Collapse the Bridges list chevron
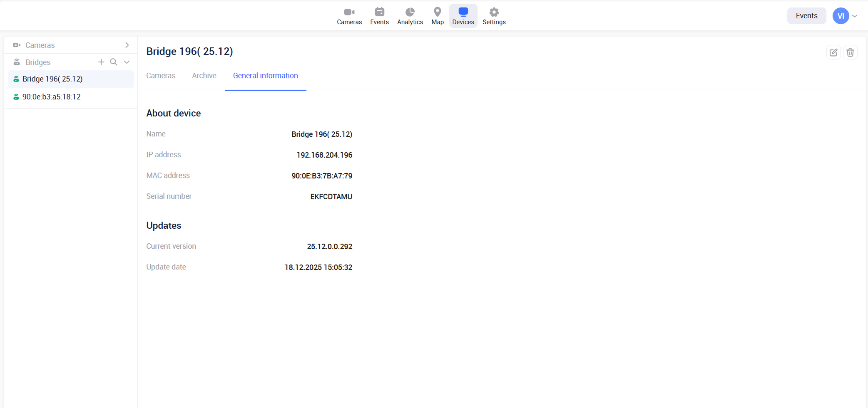The height and width of the screenshot is (408, 868). tap(127, 62)
